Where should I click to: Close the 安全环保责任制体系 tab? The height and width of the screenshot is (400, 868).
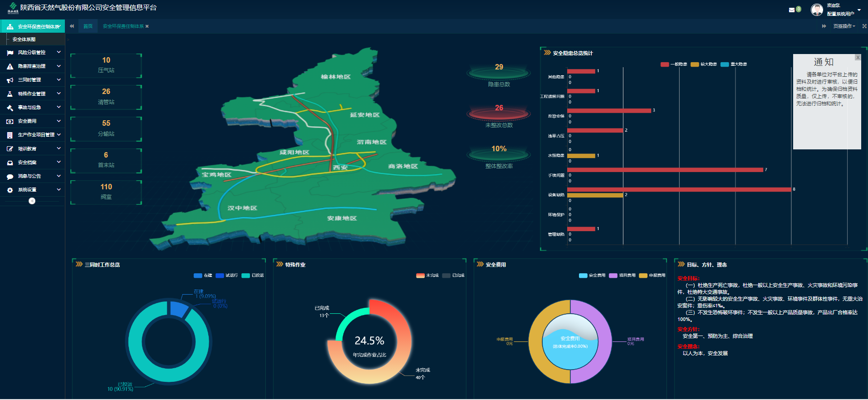pos(147,26)
